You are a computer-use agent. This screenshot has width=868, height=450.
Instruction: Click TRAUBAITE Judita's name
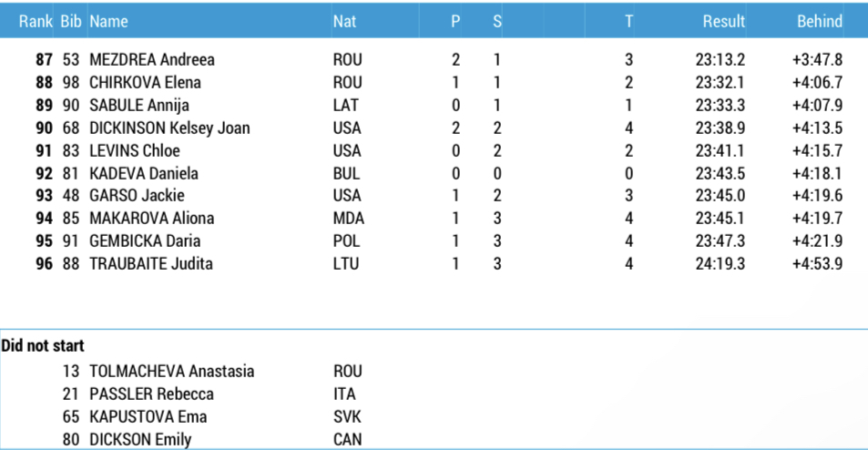[x=151, y=264]
